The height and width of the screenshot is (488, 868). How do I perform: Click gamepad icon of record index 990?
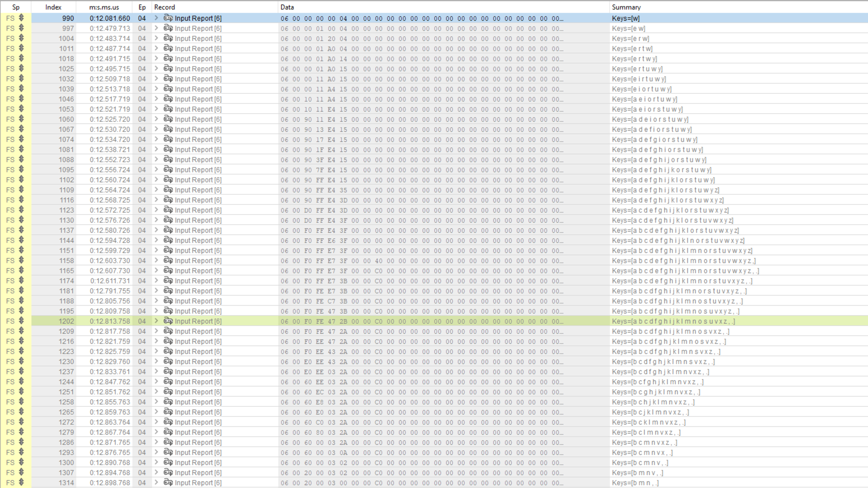(168, 18)
